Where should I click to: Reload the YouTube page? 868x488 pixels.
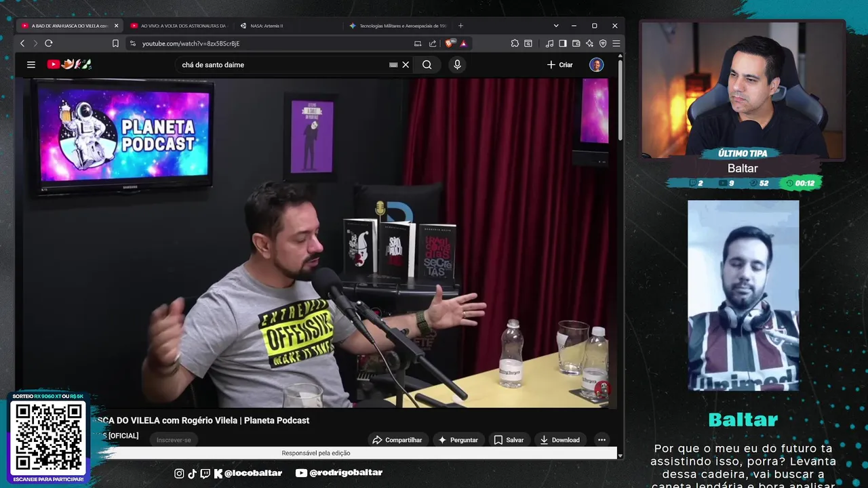pos(49,43)
